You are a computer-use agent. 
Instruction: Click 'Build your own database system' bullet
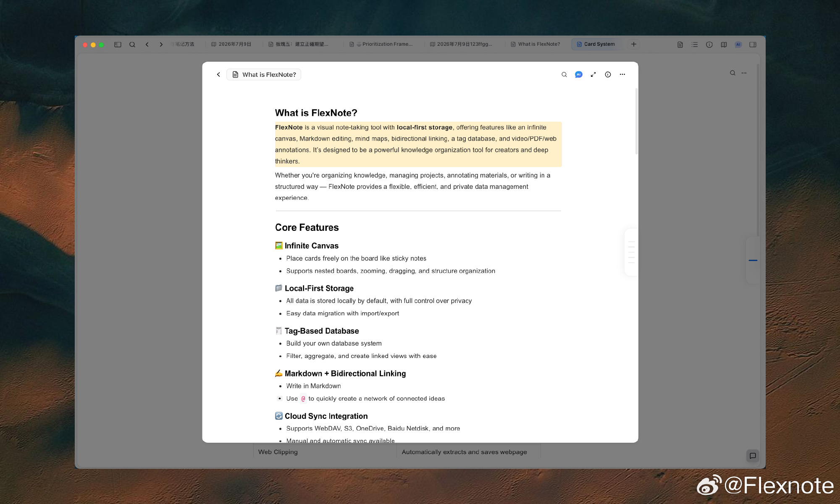pos(334,343)
